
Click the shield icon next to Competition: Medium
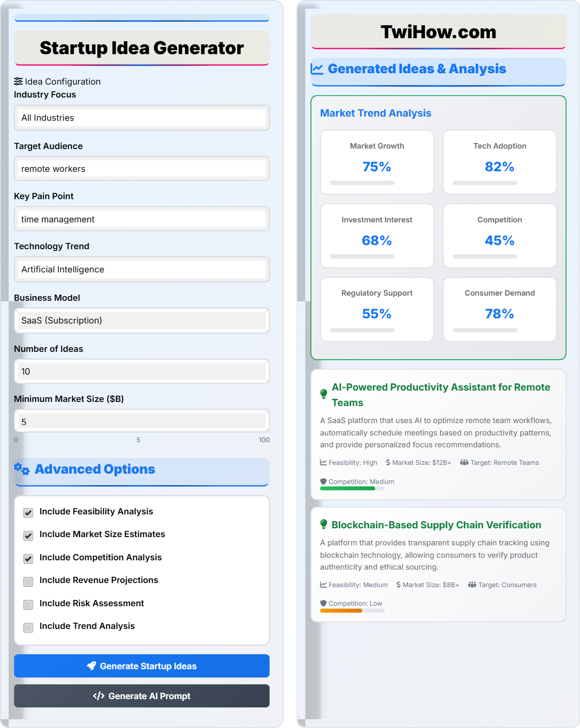[323, 481]
